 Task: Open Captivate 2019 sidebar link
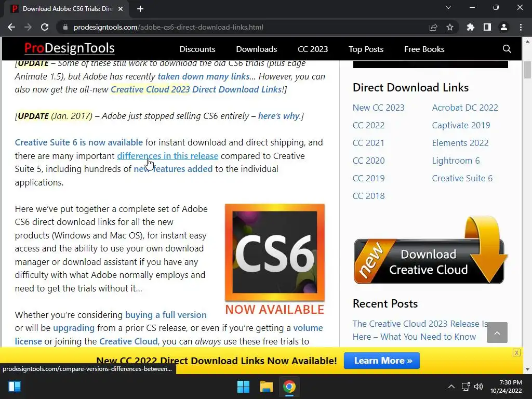click(x=461, y=125)
